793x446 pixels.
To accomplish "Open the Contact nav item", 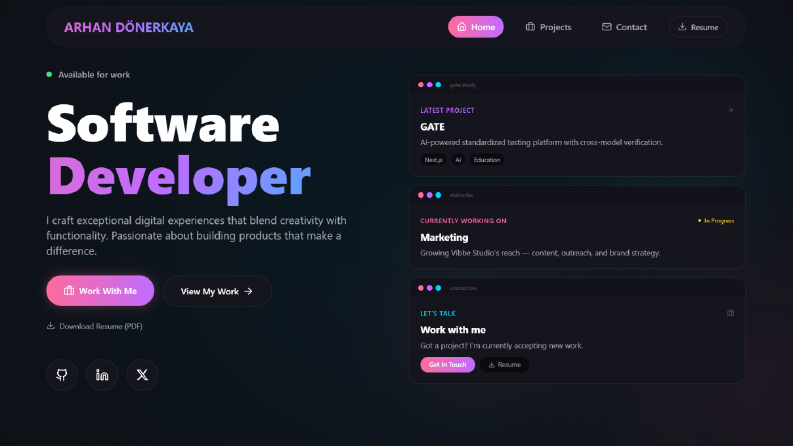I will 624,27.
